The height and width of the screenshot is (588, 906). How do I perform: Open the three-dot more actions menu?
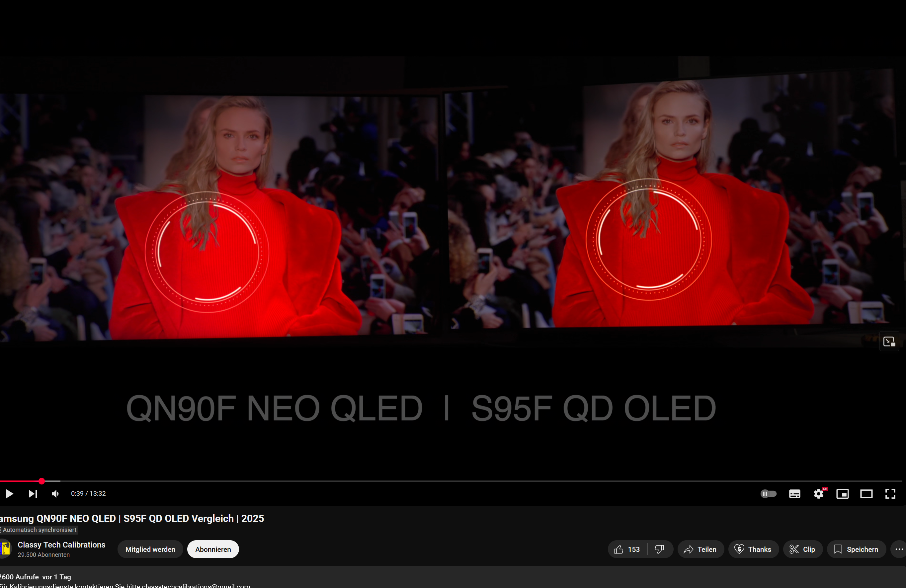pos(899,549)
